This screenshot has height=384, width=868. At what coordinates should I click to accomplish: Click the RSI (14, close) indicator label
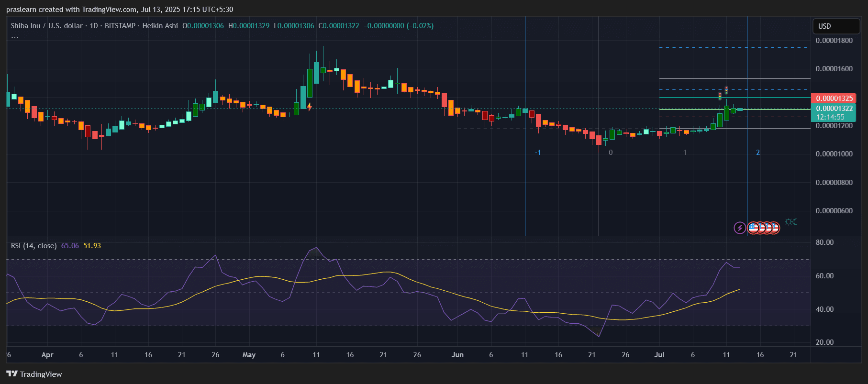pyautogui.click(x=33, y=246)
